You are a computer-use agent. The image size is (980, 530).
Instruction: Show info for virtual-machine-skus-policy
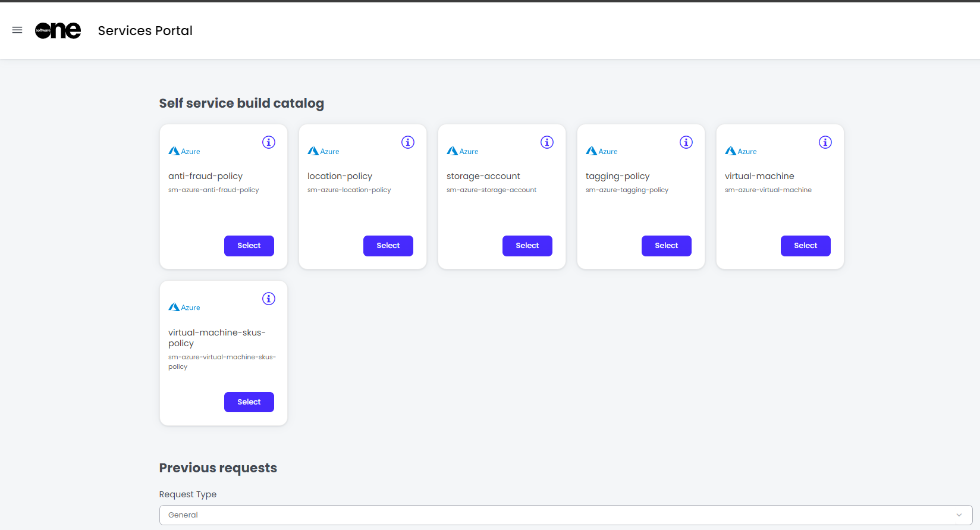(x=269, y=299)
